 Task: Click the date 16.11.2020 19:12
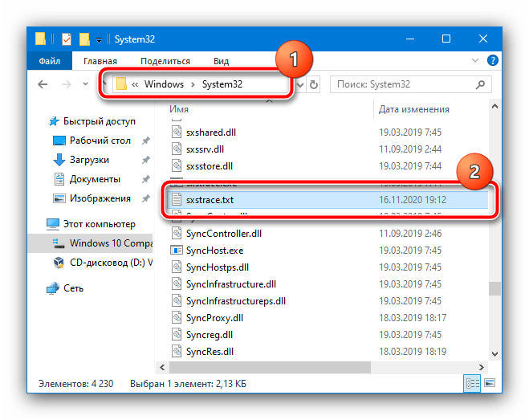[x=413, y=200]
